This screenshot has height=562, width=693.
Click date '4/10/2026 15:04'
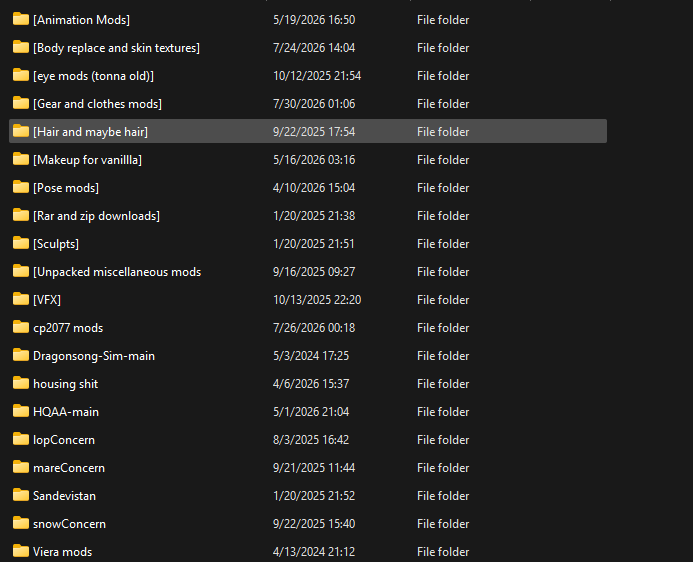click(x=314, y=188)
